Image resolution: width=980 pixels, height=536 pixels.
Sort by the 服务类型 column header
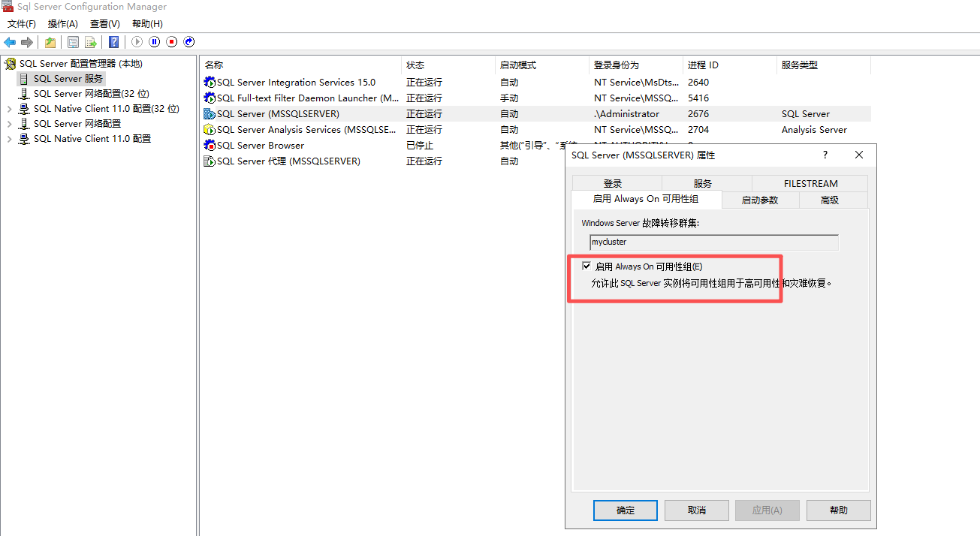point(824,65)
